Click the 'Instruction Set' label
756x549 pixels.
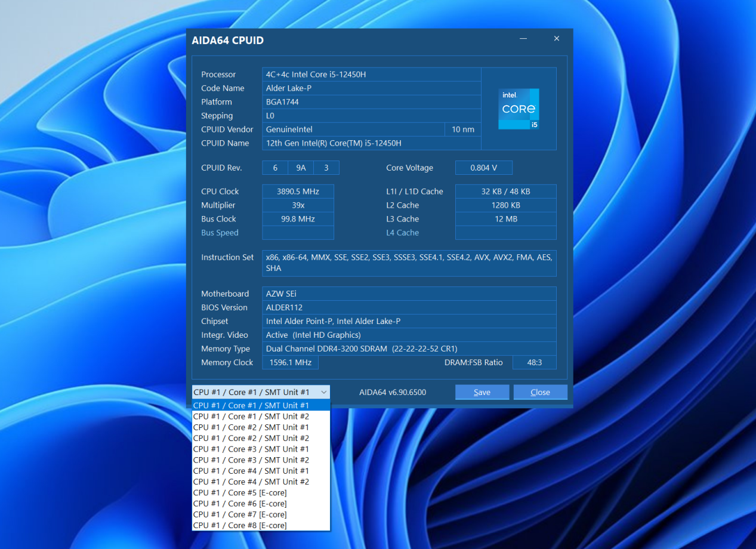click(227, 257)
